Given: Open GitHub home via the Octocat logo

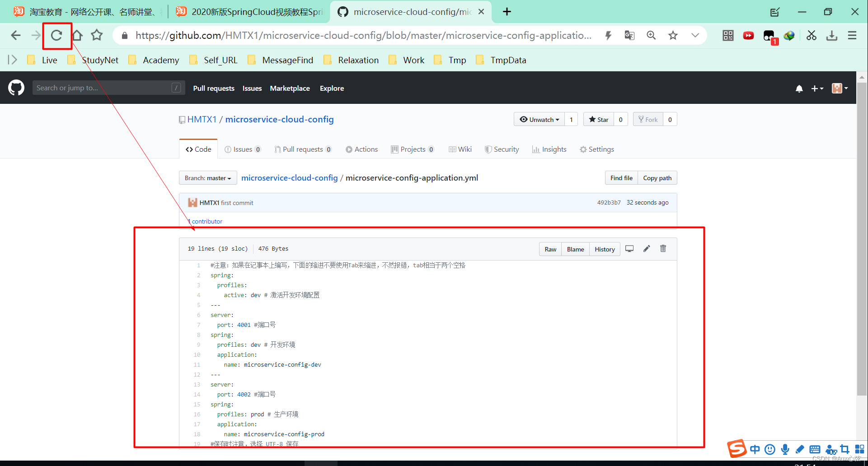Looking at the screenshot, I should 15,87.
